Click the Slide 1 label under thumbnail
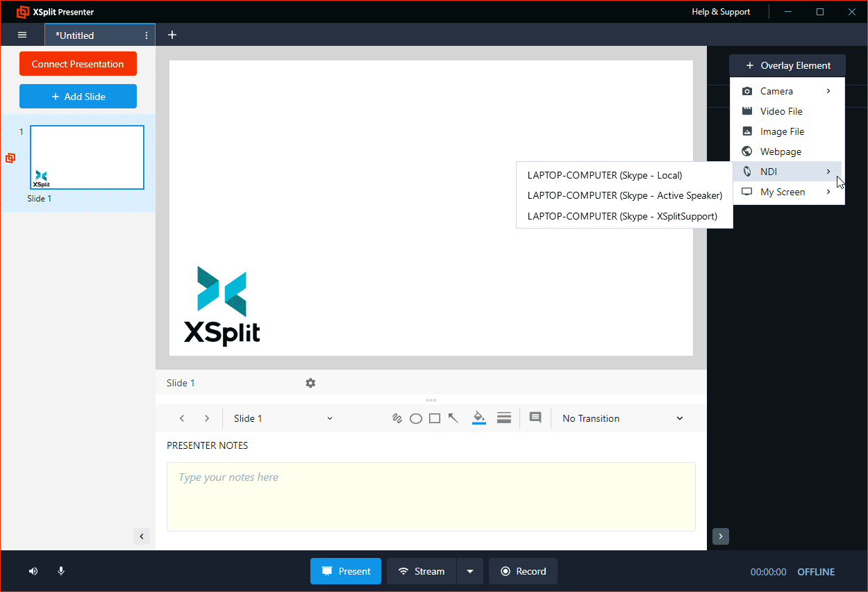868x592 pixels. [40, 199]
